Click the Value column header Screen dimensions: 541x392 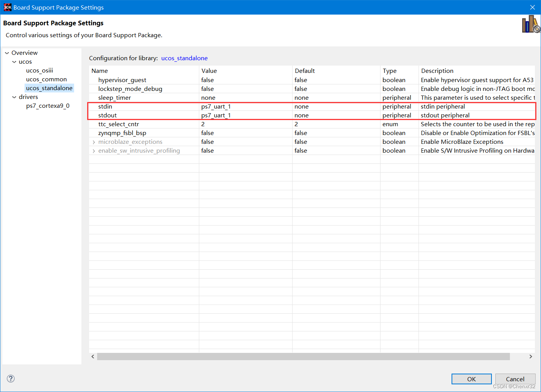pos(246,71)
